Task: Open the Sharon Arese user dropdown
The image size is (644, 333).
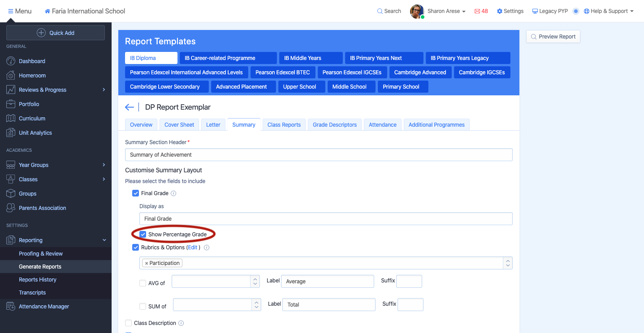Action: (x=446, y=11)
